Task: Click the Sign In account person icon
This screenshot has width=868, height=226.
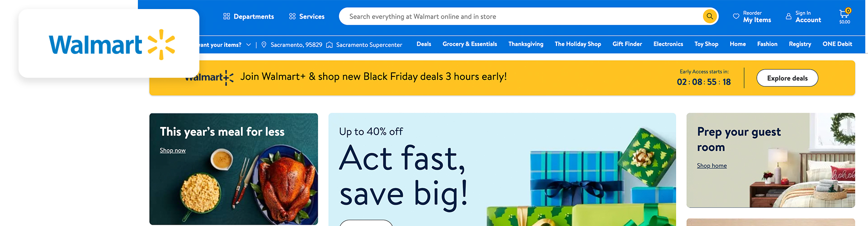Action: click(x=788, y=16)
